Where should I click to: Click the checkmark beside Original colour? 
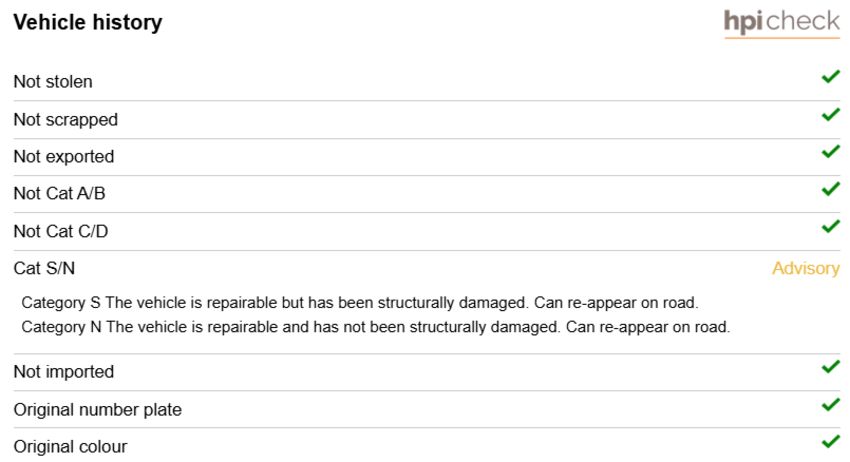pos(830,442)
